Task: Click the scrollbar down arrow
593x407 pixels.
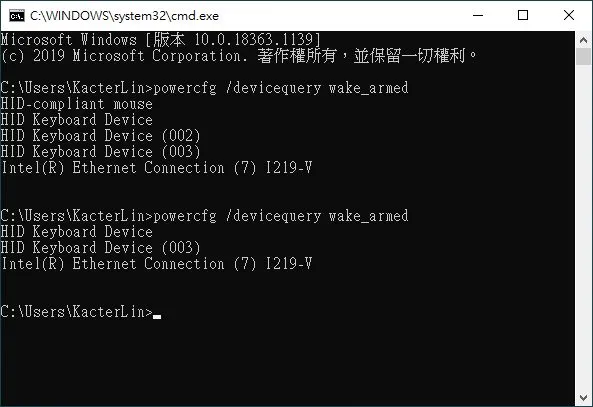Action: coord(583,398)
